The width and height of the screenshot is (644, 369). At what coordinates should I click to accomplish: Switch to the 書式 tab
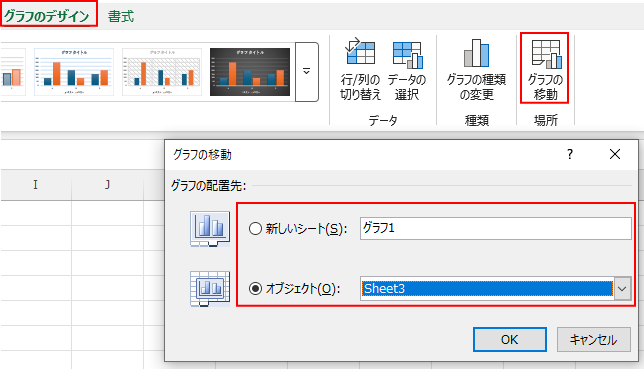[120, 16]
